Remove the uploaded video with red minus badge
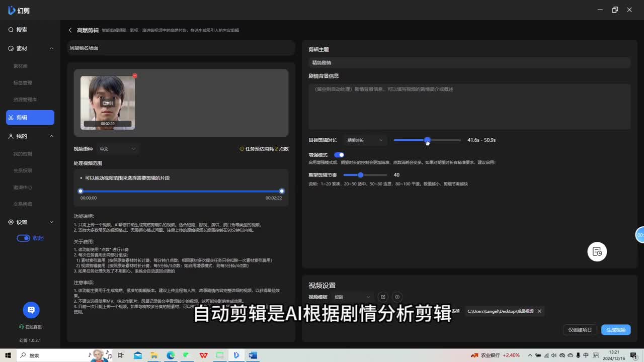This screenshot has height=362, width=644. pyautogui.click(x=135, y=76)
